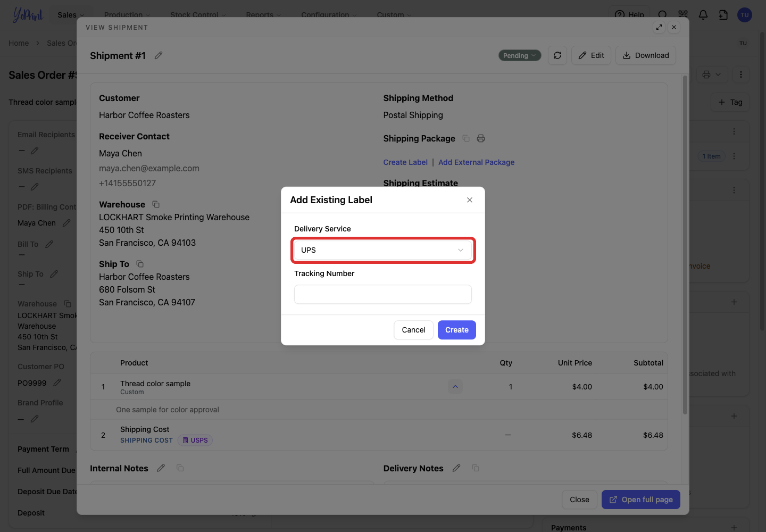Copy the Shipping Package info
Viewport: 766px width, 532px height.
tap(466, 138)
